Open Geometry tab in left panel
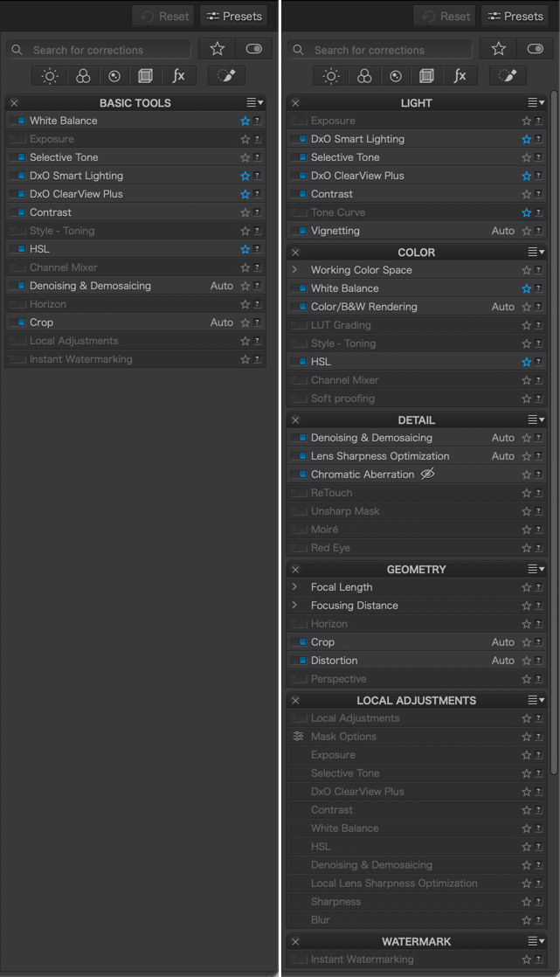This screenshot has width=560, height=977. pos(145,76)
